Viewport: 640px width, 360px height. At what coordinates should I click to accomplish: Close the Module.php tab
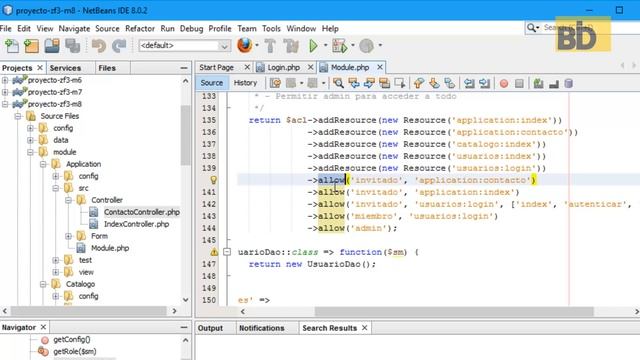[x=380, y=67]
